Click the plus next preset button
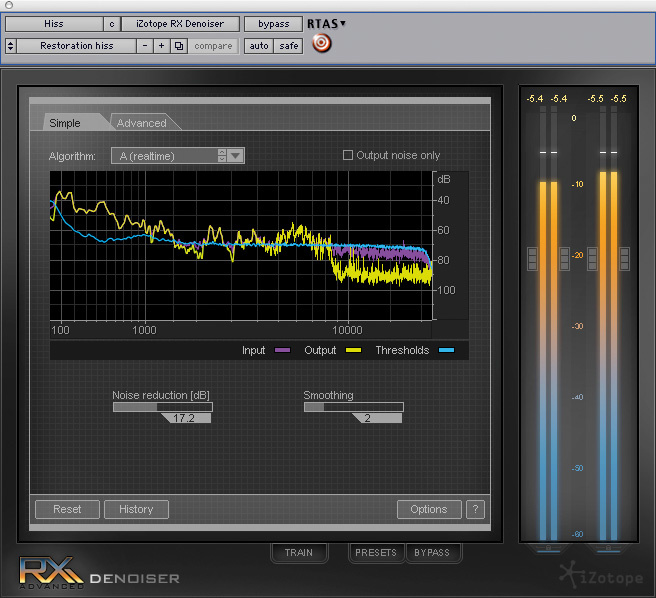The width and height of the screenshot is (656, 598). [161, 46]
